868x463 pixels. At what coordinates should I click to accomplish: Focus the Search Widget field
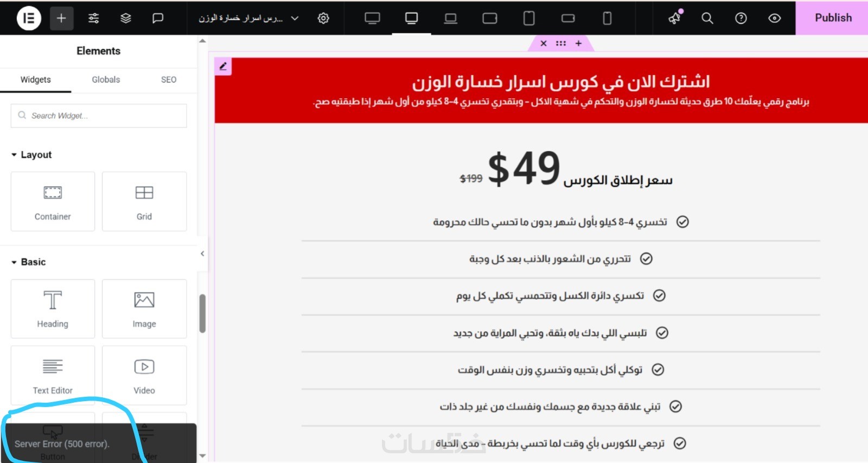pos(99,116)
